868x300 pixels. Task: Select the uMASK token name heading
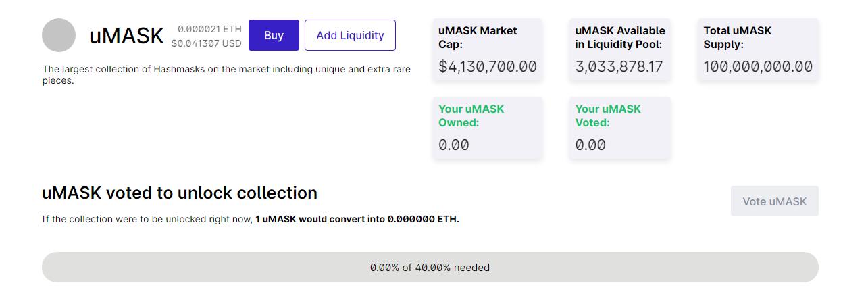pos(126,36)
